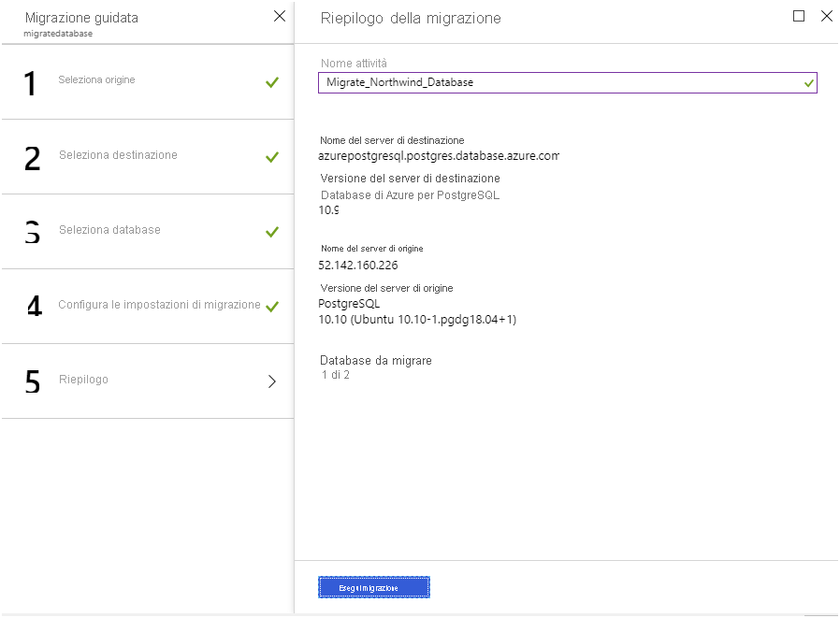Image resolution: width=840 pixels, height=618 pixels.
Task: Click the checkmark beside Configura le impostazioni
Action: (272, 307)
